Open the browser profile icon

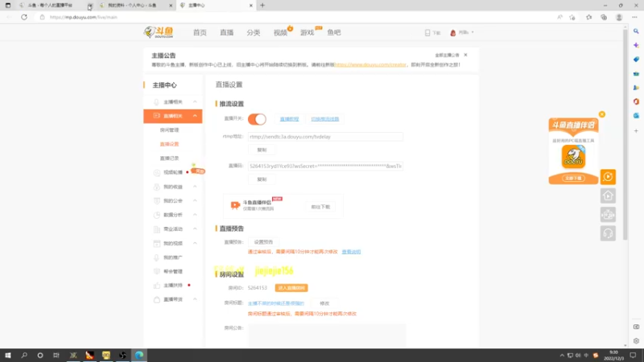coord(619,17)
